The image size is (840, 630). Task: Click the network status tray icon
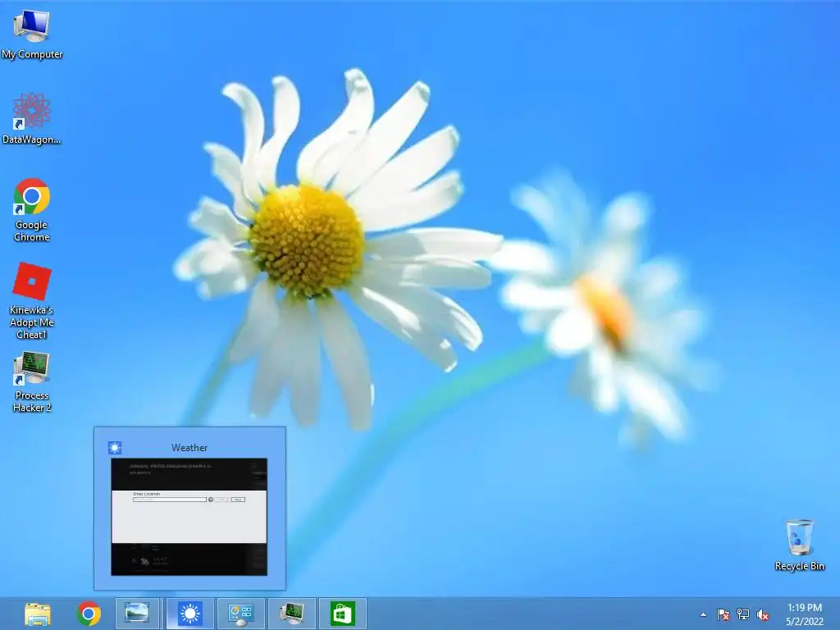(x=743, y=614)
